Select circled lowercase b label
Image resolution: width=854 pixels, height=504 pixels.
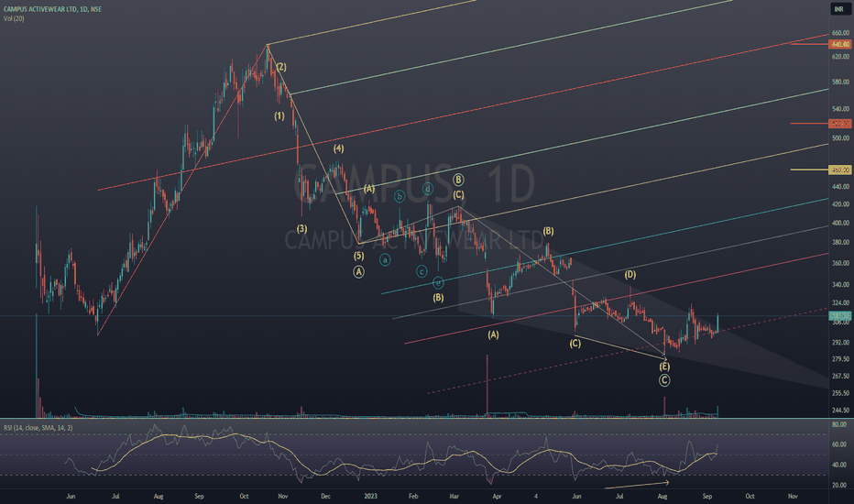[x=400, y=196]
